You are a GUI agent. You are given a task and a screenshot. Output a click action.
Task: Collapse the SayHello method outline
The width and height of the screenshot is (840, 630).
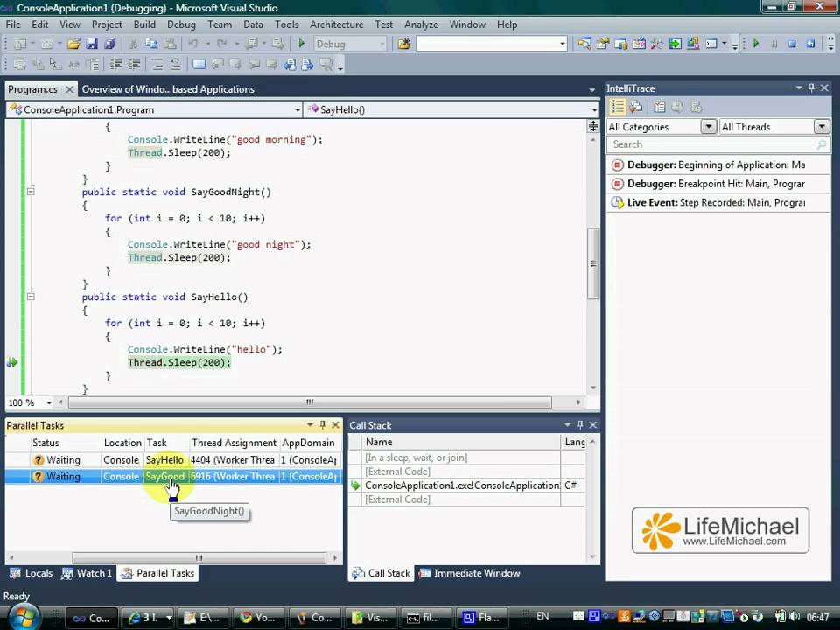[x=31, y=297]
